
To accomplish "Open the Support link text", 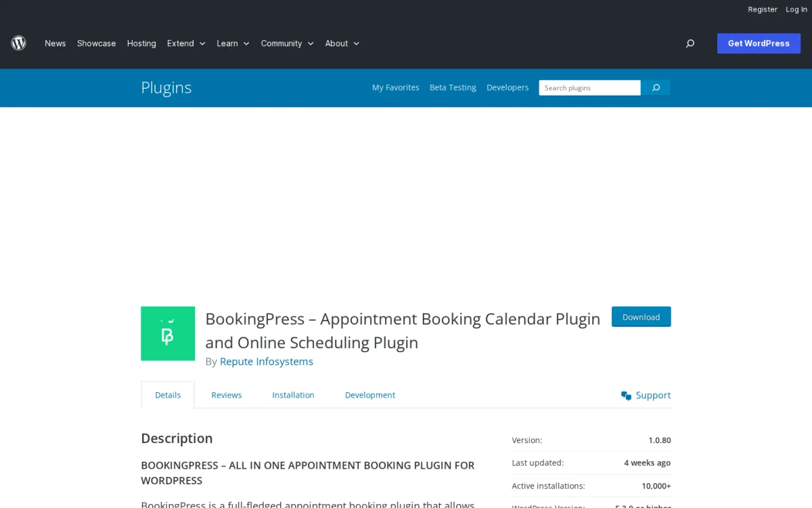I will [653, 396].
